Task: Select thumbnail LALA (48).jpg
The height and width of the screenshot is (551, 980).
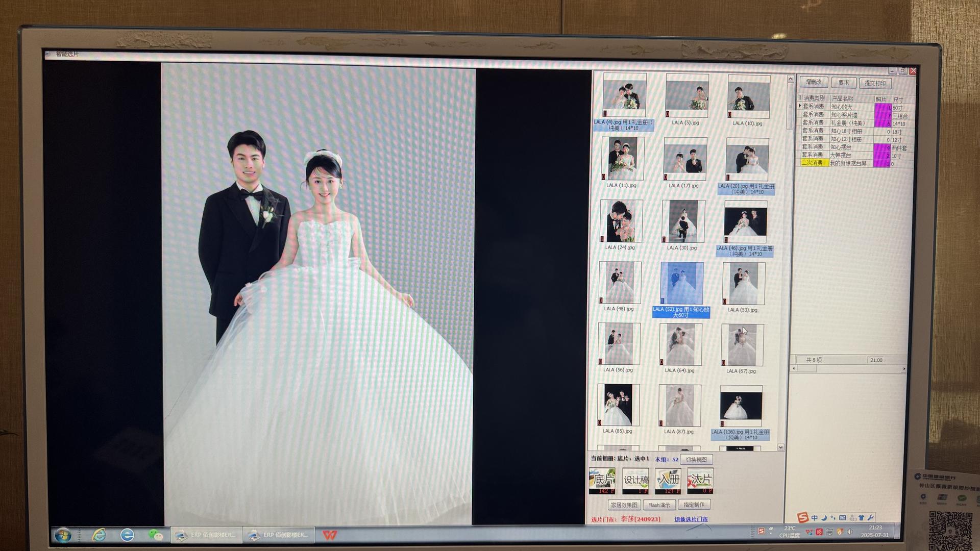Action: [x=620, y=283]
